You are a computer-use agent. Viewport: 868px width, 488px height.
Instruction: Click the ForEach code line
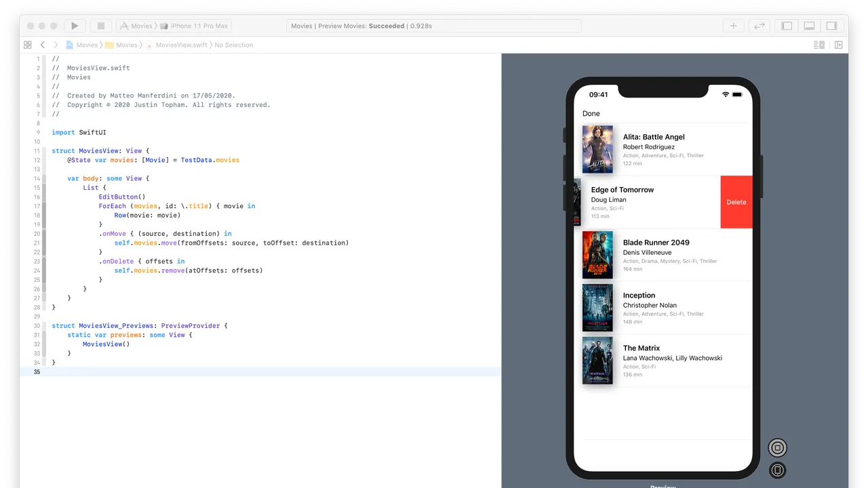click(177, 205)
